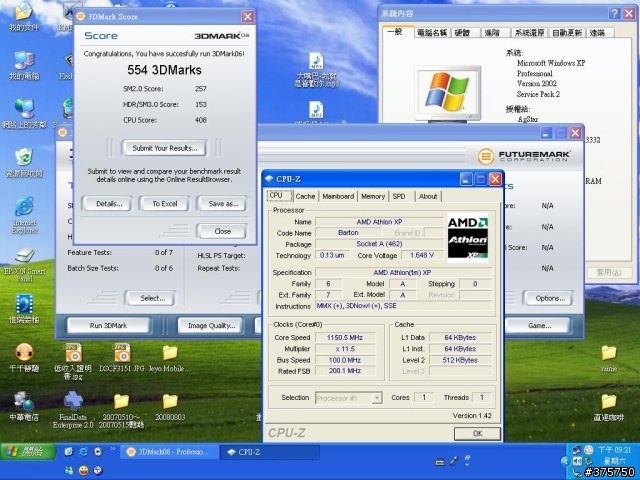
Task: Click the Core Speed value 1150.5 MHz
Action: point(344,338)
